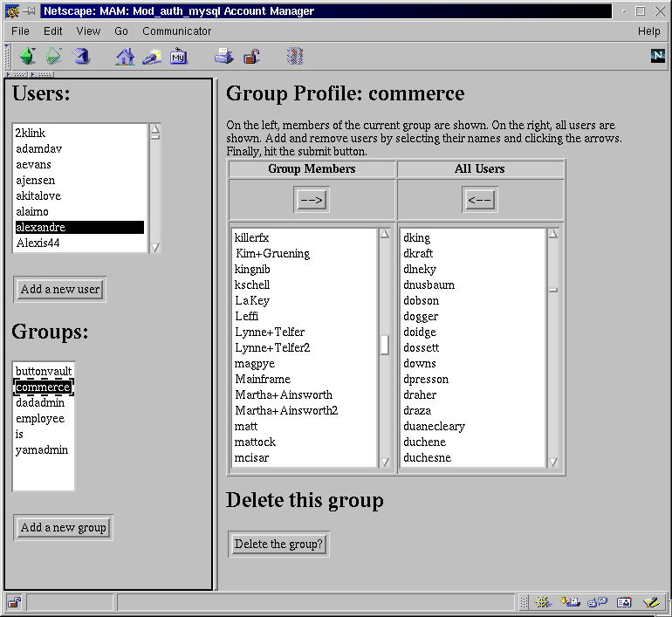The width and height of the screenshot is (672, 617).
Task: Open Address Book component bar icon
Action: (624, 602)
